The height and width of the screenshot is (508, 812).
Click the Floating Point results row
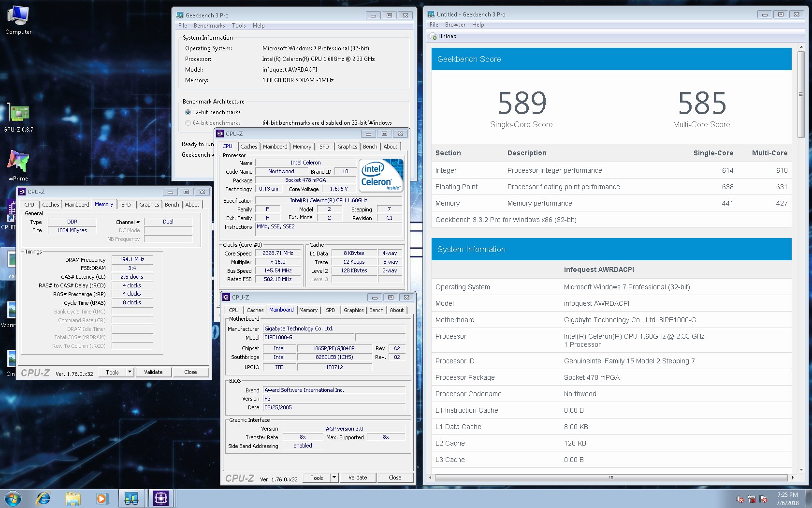point(611,187)
